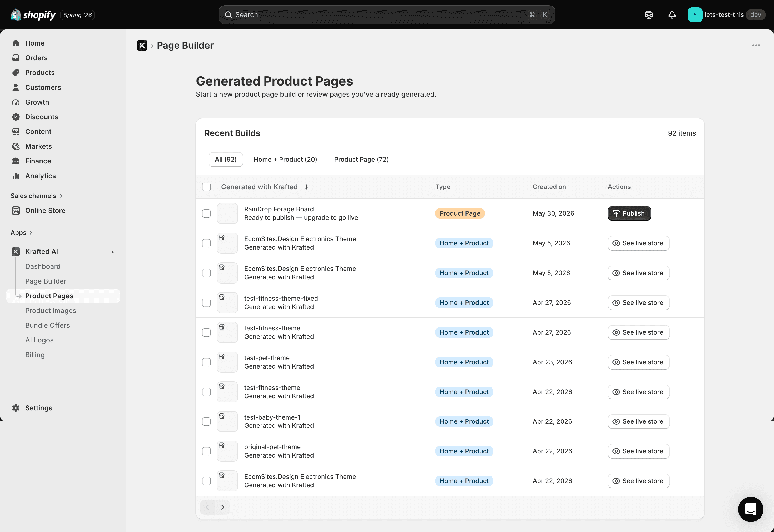Click the Type column header
The image size is (774, 532).
(443, 187)
